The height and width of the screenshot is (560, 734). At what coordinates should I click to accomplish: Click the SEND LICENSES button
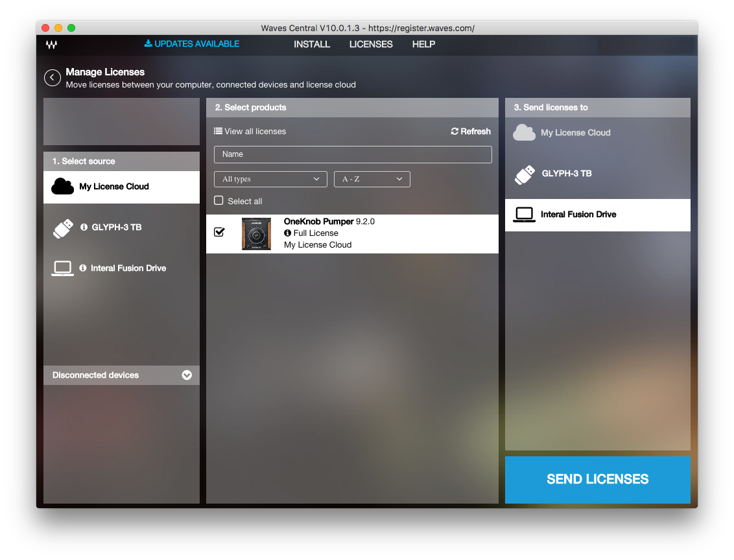pyautogui.click(x=598, y=480)
